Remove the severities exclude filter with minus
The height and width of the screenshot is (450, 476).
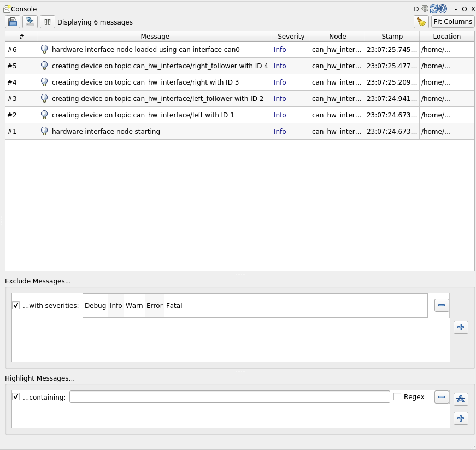442,305
